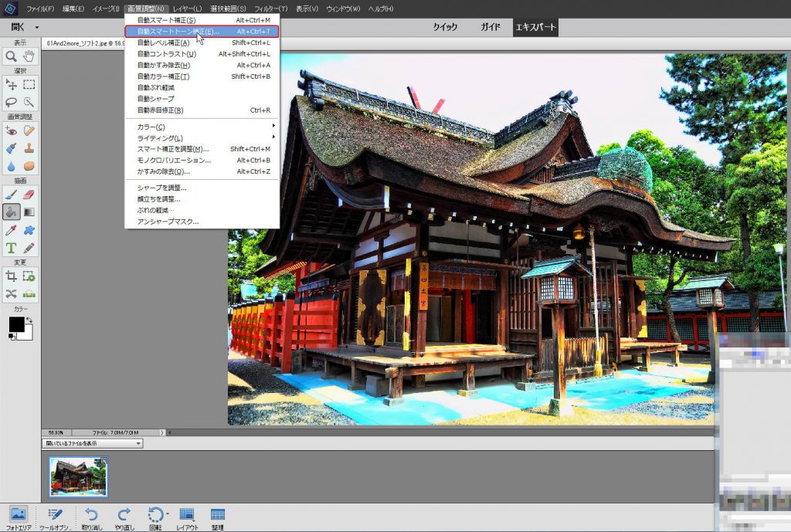The width and height of the screenshot is (791, 532).
Task: Open the 開く dropdown arrow
Action: click(36, 28)
